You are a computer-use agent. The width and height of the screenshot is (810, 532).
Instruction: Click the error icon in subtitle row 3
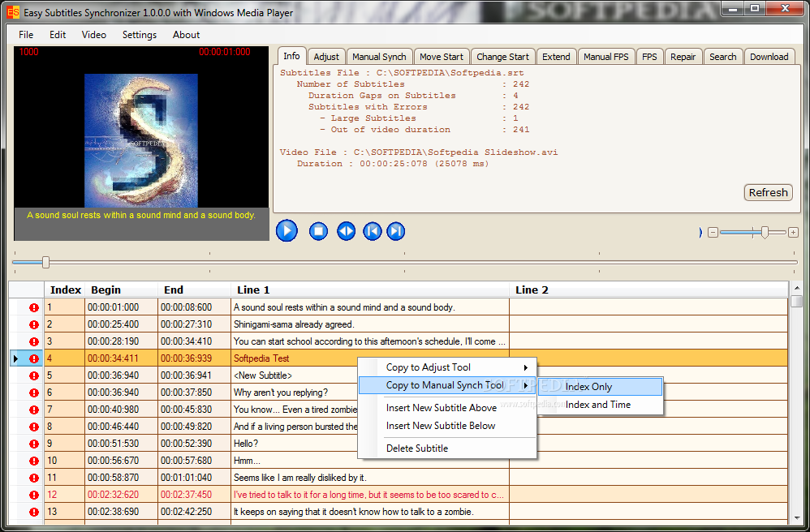click(x=34, y=341)
